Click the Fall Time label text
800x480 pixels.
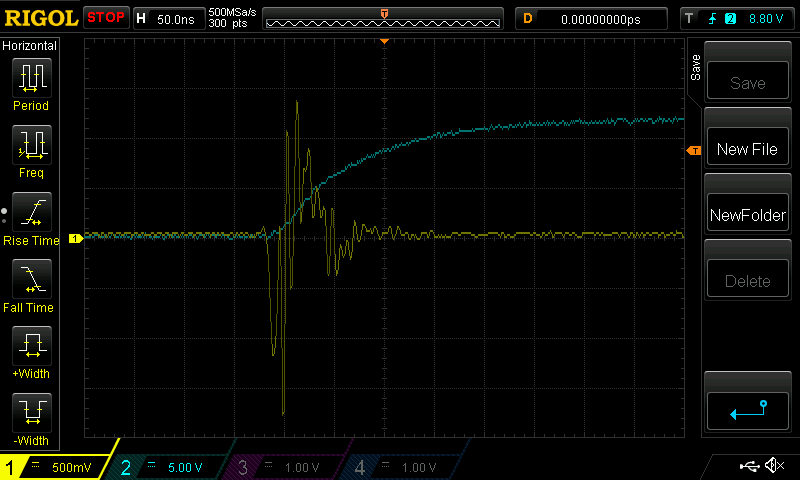click(x=28, y=308)
